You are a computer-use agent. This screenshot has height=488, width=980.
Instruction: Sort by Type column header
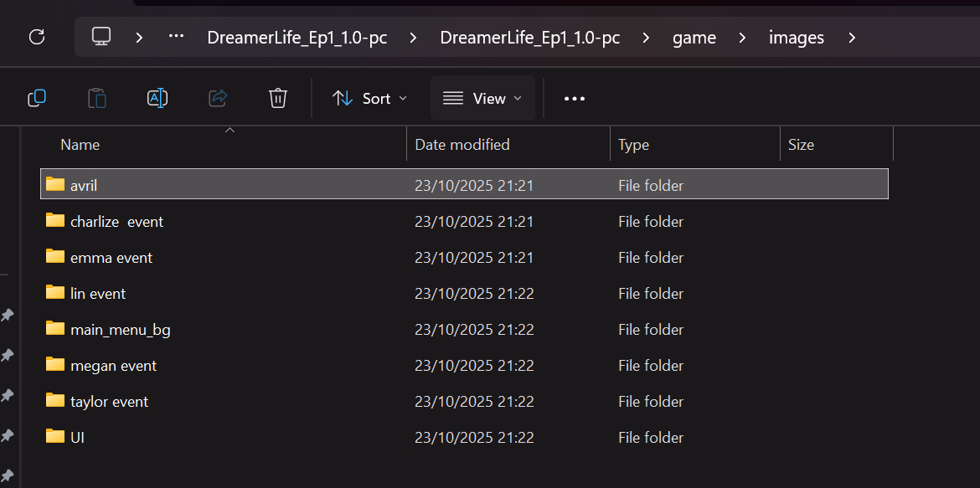[x=633, y=145]
